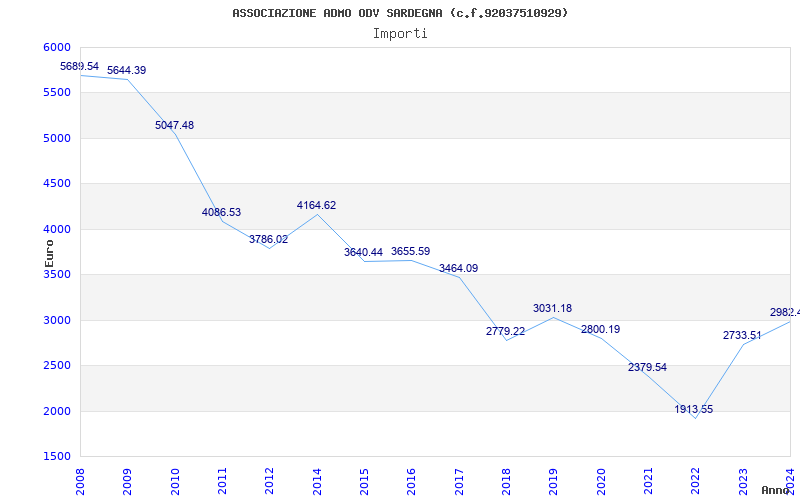The image size is (800, 500).
Task: Select the 3031.18 data label
Action: tap(552, 308)
